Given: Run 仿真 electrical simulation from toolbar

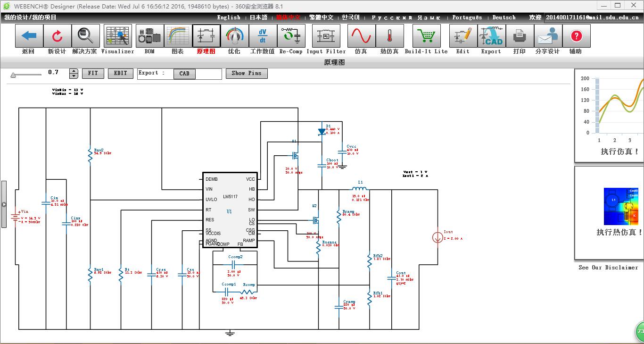Looking at the screenshot, I should coord(361,36).
